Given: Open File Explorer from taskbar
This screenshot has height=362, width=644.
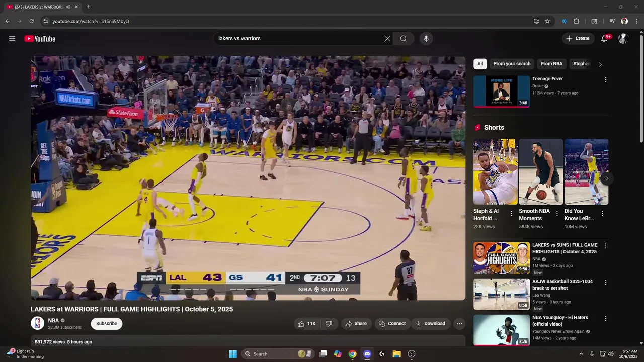Looking at the screenshot, I should coord(396,354).
